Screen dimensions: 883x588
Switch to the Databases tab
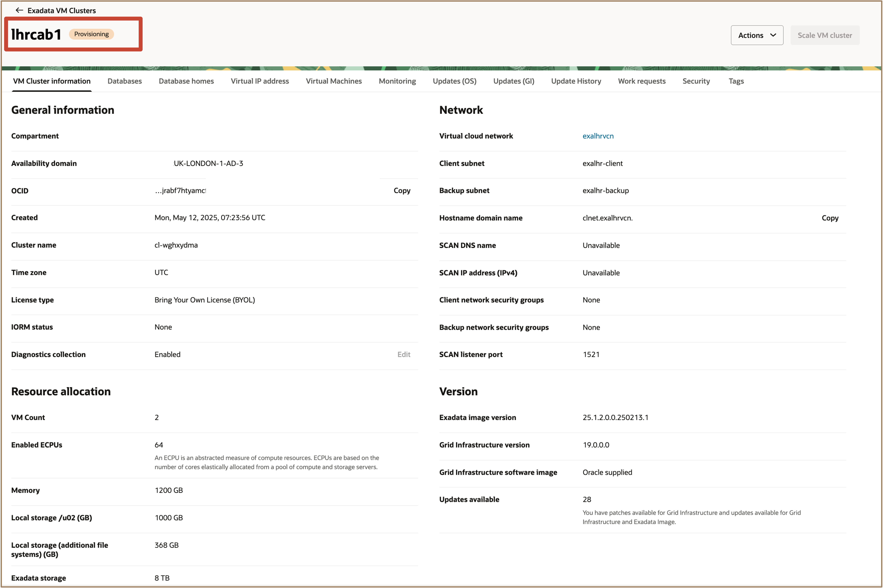124,81
